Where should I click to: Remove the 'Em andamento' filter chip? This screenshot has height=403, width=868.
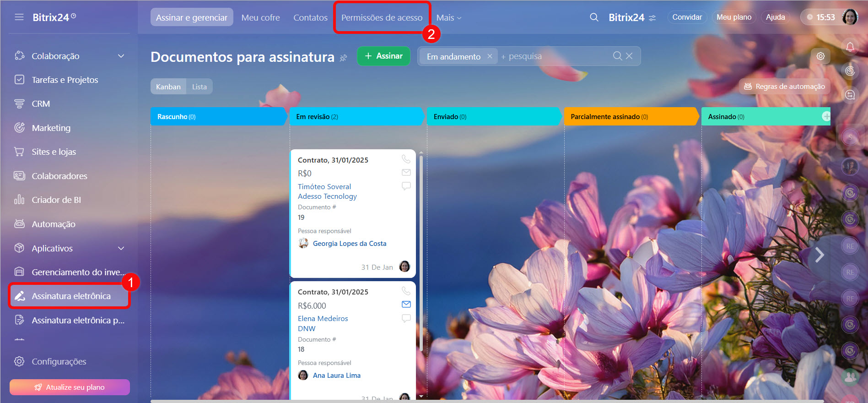490,56
